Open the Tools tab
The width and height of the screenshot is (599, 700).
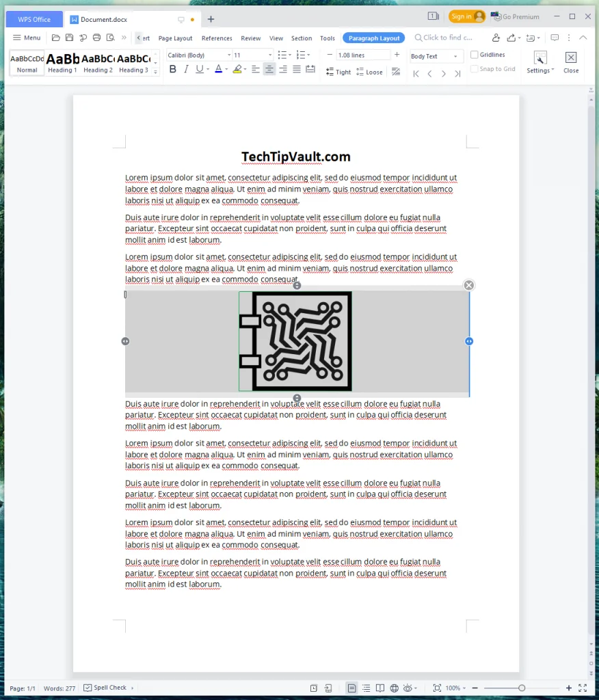(x=328, y=38)
